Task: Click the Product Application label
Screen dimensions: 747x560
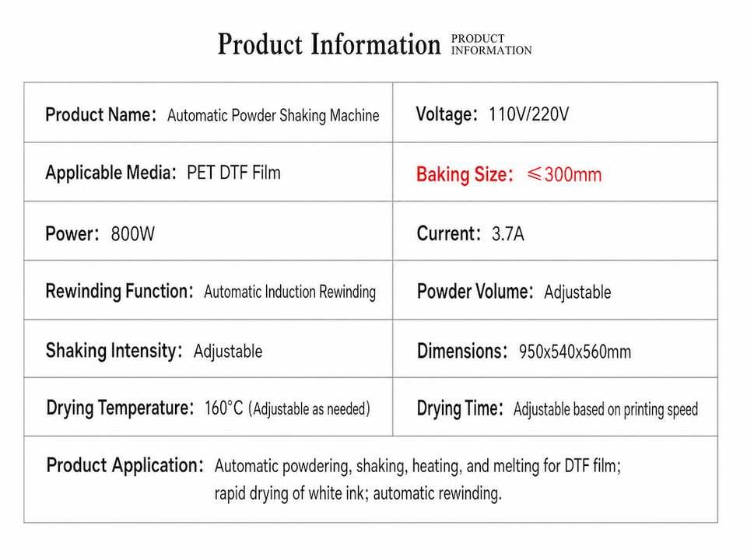Action: pyautogui.click(x=124, y=465)
